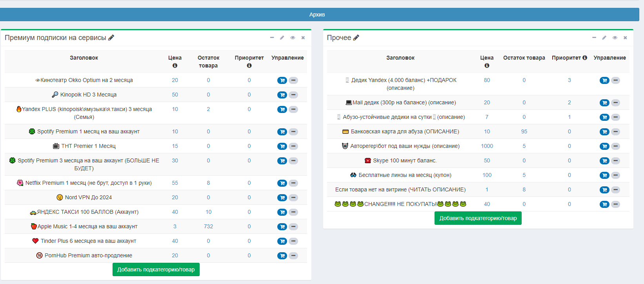Viewport: 644px width, 284px height.
Task: Click cart icon for Skype 100 минут
Action: tap(604, 161)
